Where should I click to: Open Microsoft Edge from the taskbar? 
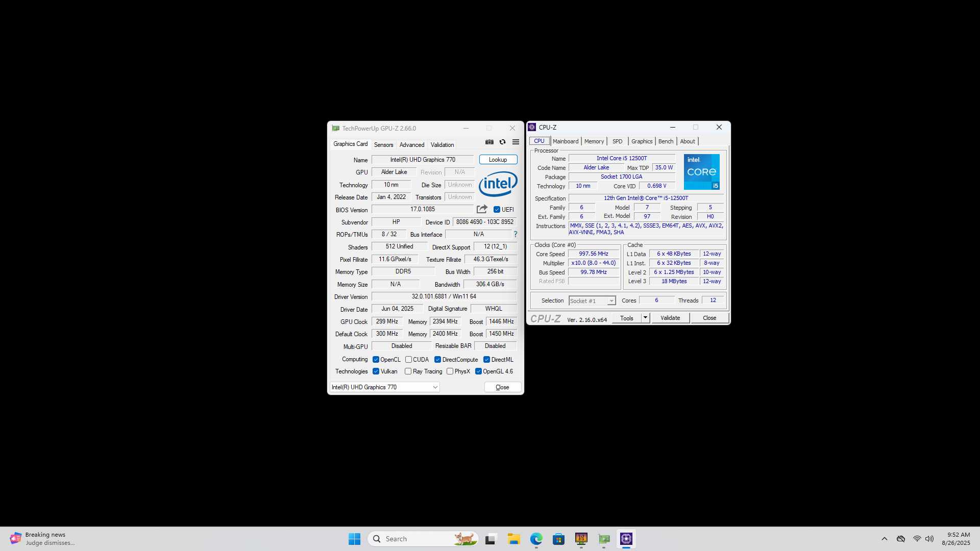[536, 539]
